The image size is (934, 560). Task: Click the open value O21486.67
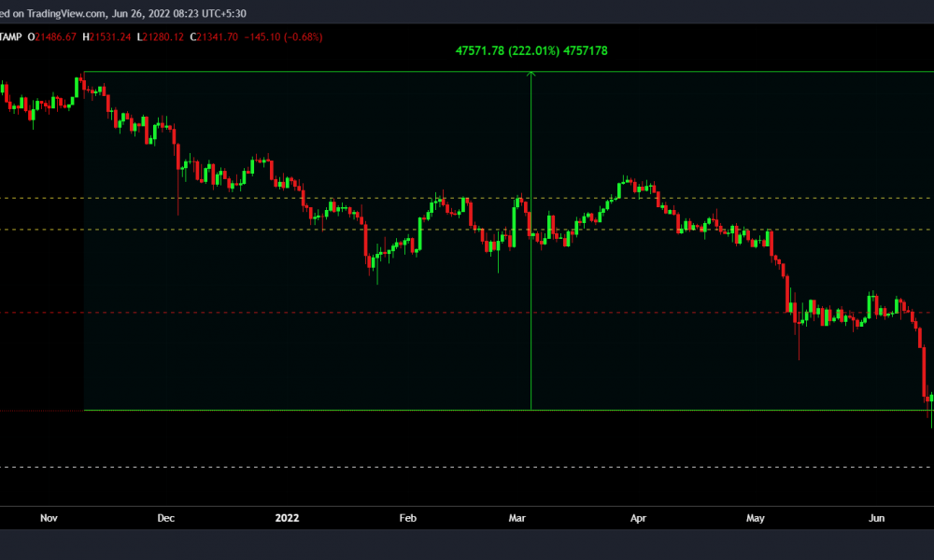(x=51, y=37)
